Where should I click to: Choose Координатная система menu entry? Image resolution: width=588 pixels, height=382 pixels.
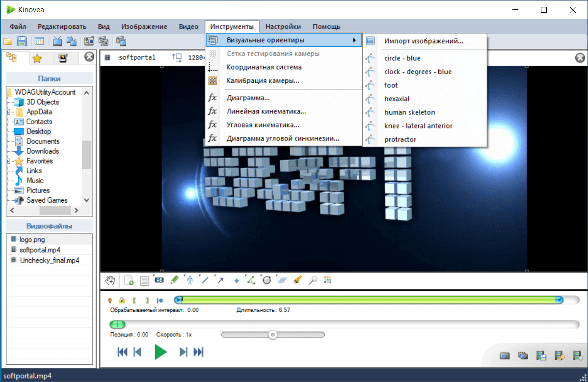point(284,67)
